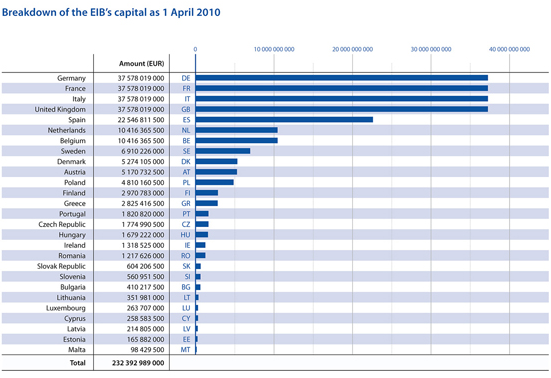The width and height of the screenshot is (551, 378).
Task: Click the Amount (EUR) column header
Action: point(142,64)
